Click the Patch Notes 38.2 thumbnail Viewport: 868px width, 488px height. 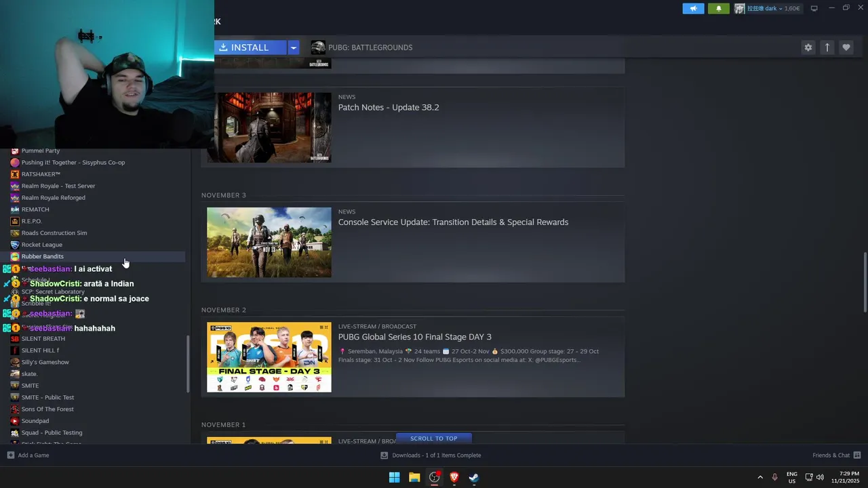tap(269, 127)
